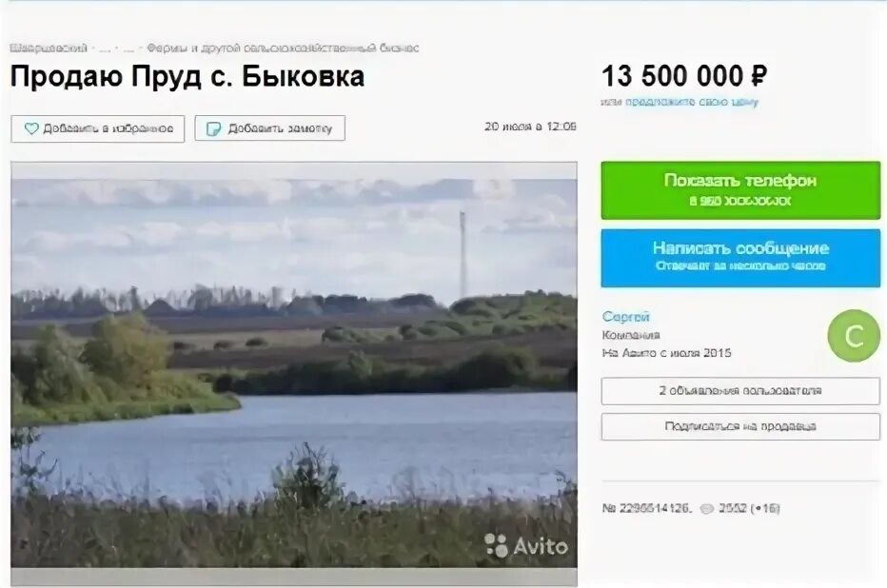
Task: Show the seller's phone number
Action: pos(740,190)
